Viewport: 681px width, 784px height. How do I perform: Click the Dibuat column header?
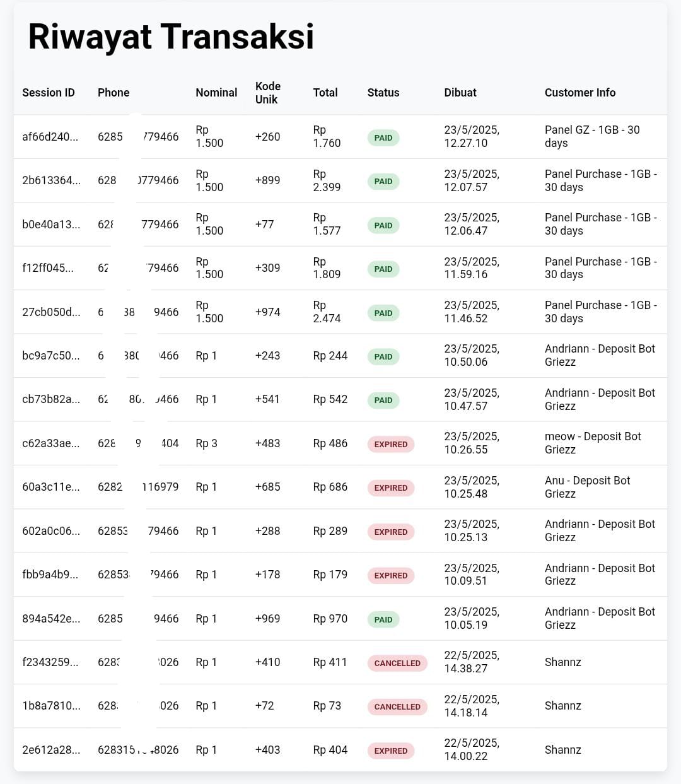pyautogui.click(x=460, y=93)
